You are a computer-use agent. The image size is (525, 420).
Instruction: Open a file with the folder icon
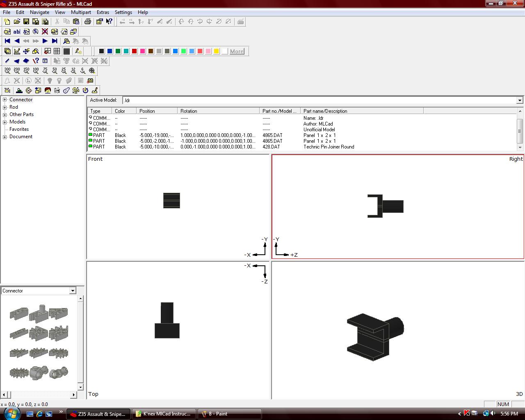point(17,22)
